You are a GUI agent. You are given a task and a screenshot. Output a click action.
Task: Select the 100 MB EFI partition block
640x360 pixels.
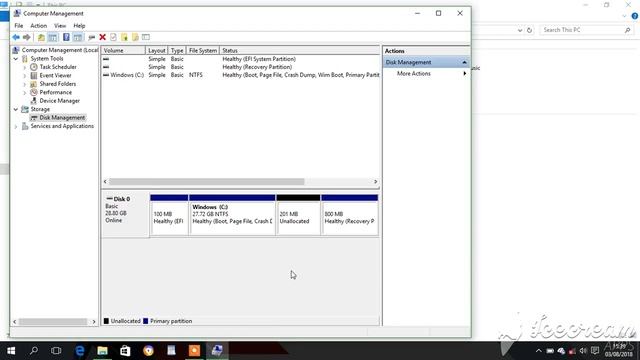169,215
